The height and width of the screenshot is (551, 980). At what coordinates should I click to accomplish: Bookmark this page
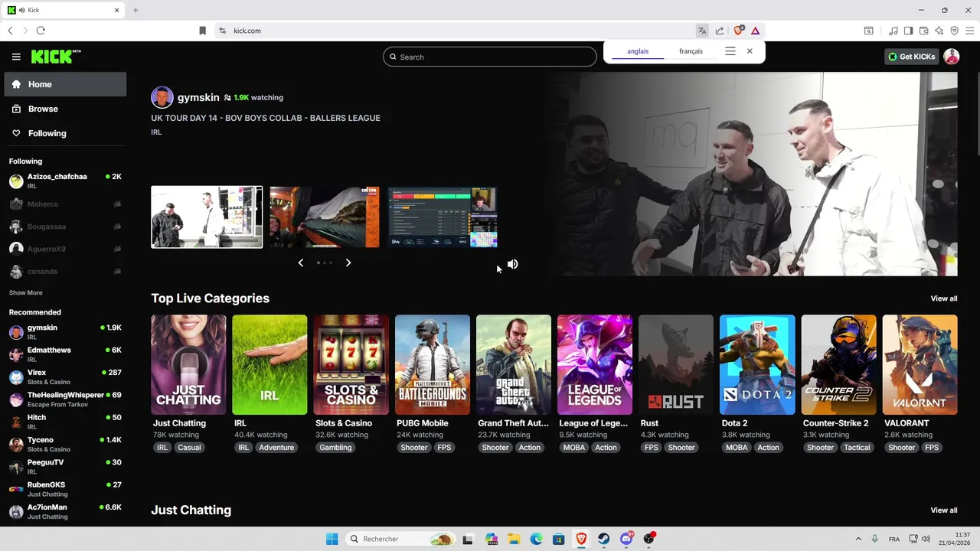coord(202,31)
